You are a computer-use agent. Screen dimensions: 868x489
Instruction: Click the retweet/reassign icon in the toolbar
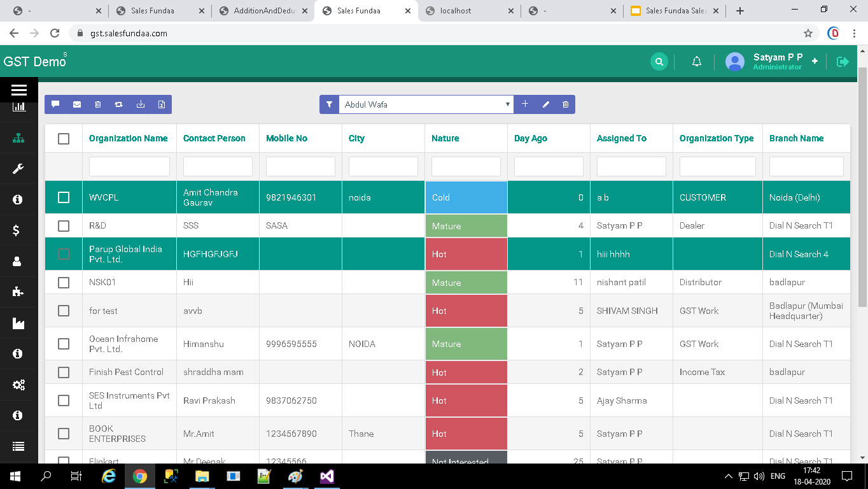pyautogui.click(x=119, y=104)
